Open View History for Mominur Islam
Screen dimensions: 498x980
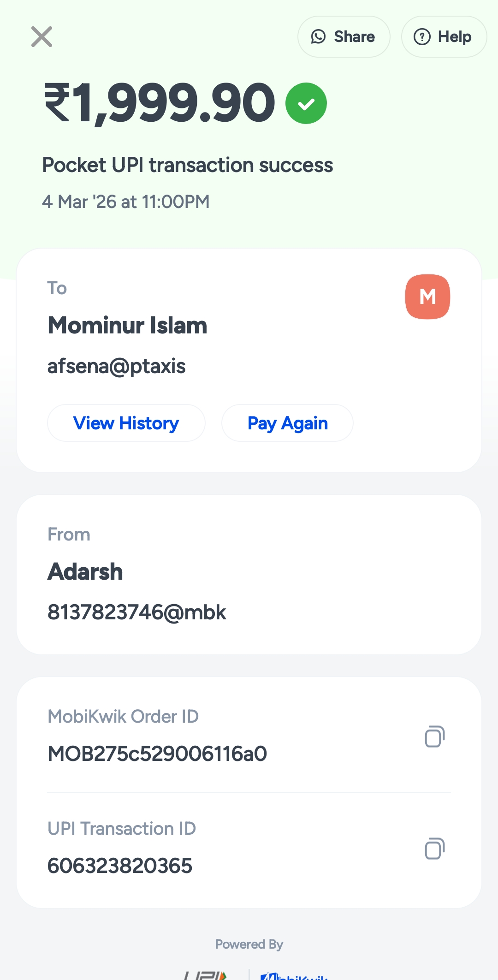pyautogui.click(x=126, y=423)
